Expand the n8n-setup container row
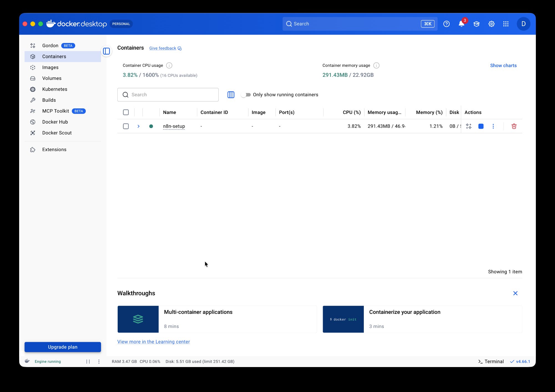The width and height of the screenshot is (555, 392). [x=138, y=126]
